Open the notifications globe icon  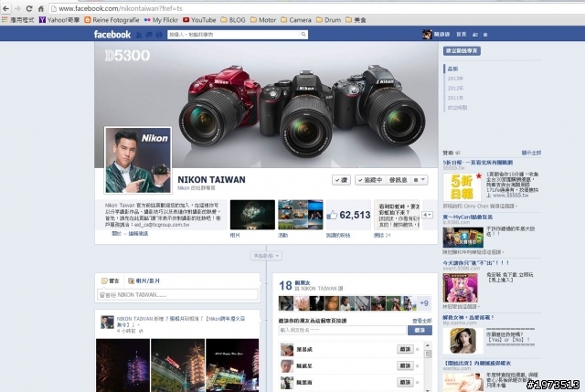159,35
